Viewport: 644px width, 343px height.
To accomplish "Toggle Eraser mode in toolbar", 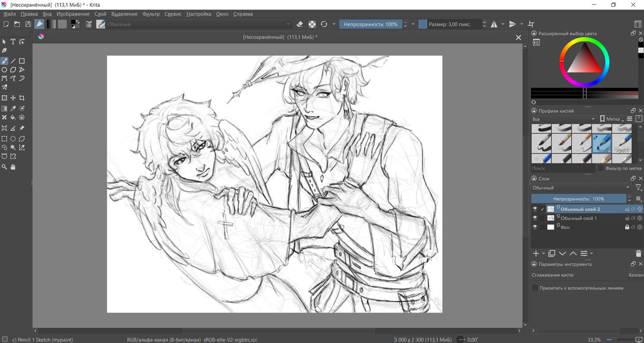I will point(300,24).
